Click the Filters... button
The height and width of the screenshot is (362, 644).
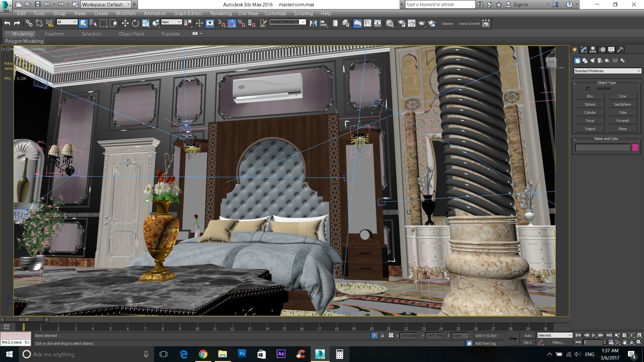(x=559, y=343)
